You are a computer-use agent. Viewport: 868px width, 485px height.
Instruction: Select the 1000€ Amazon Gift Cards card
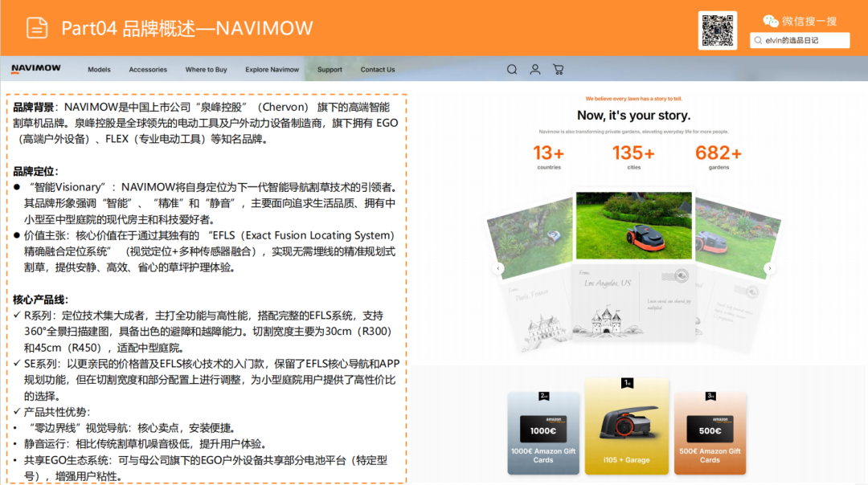click(x=543, y=432)
